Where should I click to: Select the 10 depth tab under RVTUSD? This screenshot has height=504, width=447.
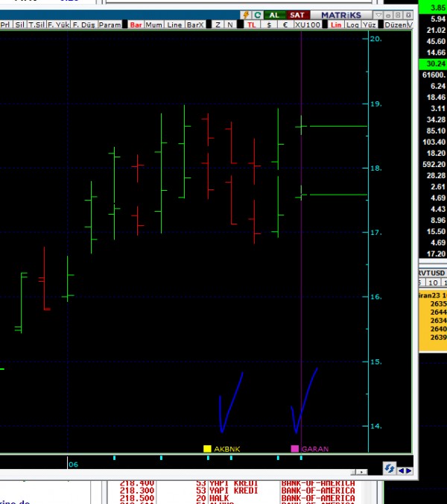pyautogui.click(x=433, y=283)
